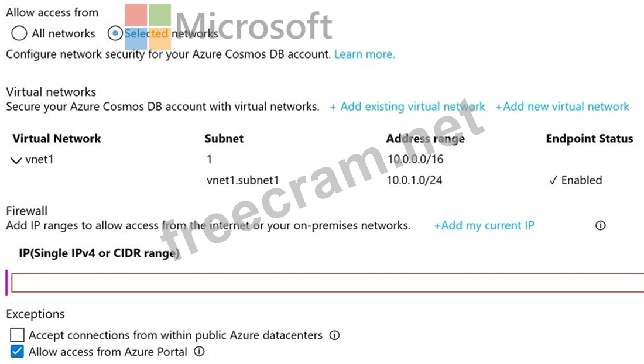Screen dimensions: 644x364
Task: Click Add my current IP
Action: click(x=484, y=225)
